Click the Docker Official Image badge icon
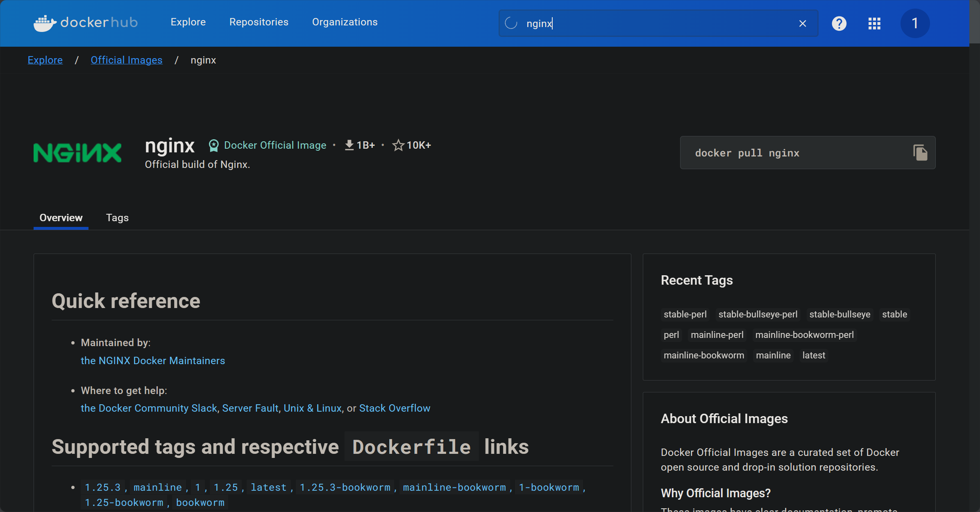The image size is (980, 512). pyautogui.click(x=213, y=145)
